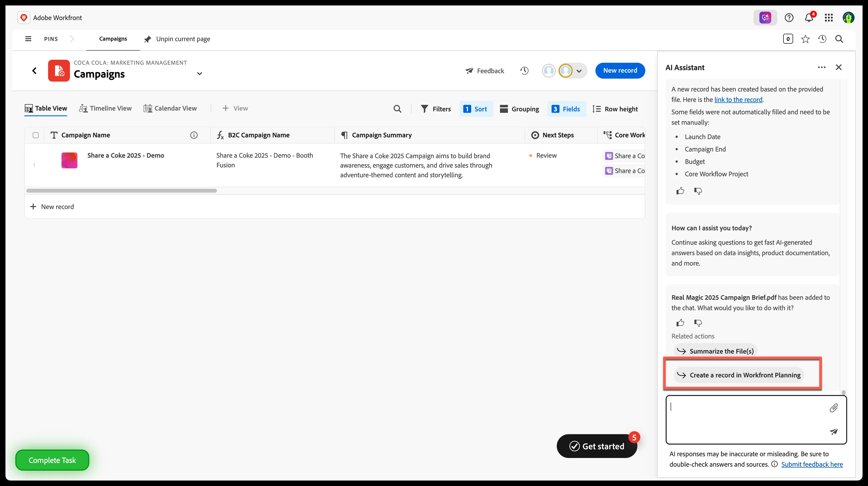The image size is (868, 486).
Task: Open the apps grid switcher icon
Action: point(829,18)
